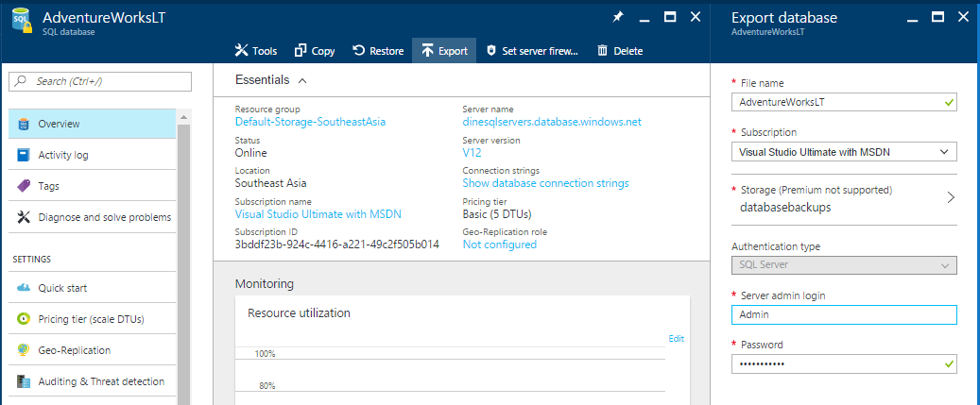
Task: Click the Password field
Action: point(844,363)
